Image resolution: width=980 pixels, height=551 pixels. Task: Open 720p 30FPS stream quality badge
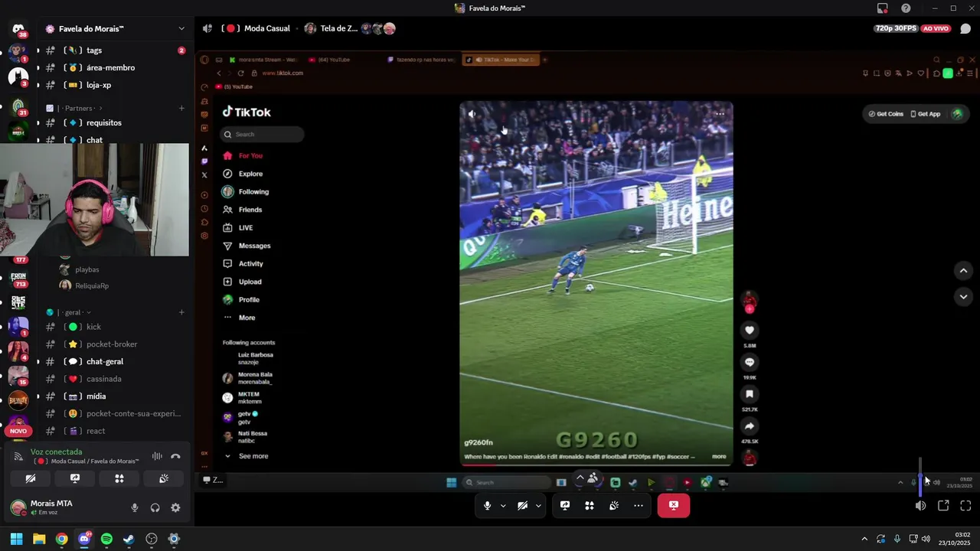896,28
